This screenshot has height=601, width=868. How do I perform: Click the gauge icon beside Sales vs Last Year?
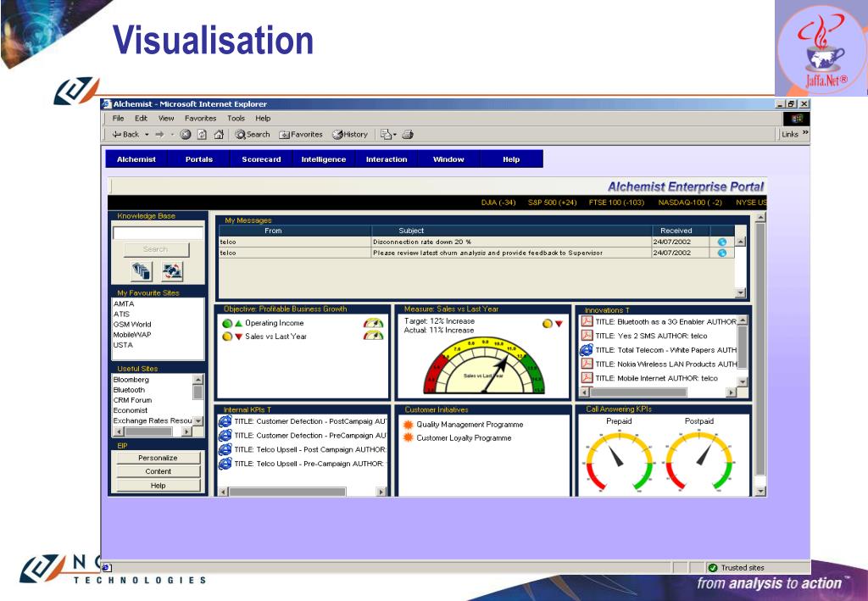(x=373, y=336)
